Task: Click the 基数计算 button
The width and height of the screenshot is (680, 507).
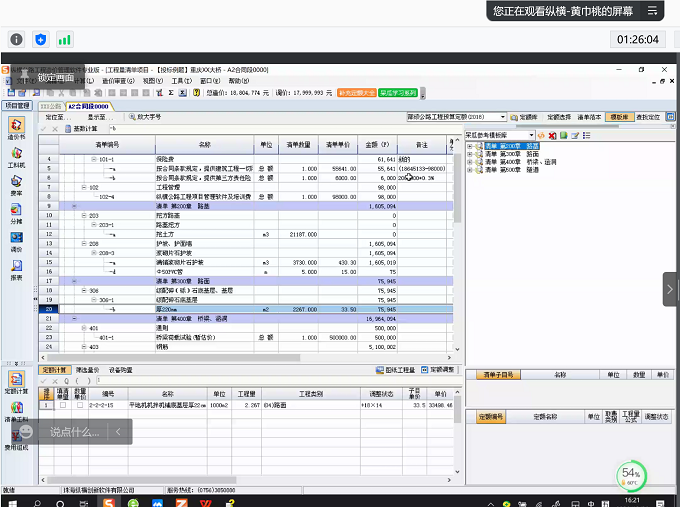Action: [x=82, y=129]
